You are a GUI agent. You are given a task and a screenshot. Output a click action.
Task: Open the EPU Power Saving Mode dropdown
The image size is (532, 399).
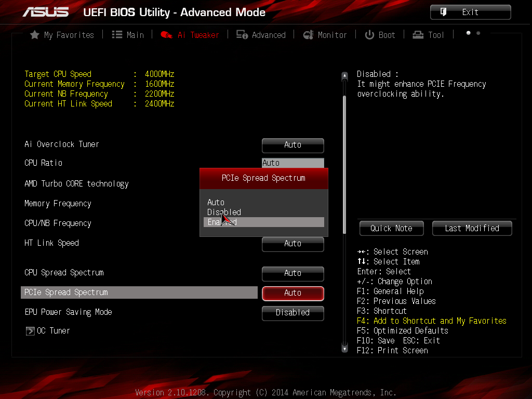(x=293, y=312)
